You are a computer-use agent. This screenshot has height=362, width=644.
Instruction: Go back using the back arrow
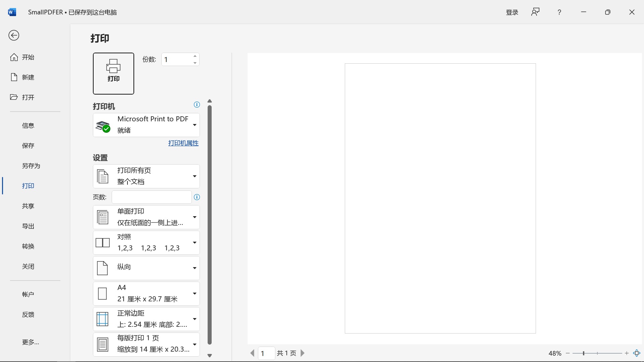point(14,36)
